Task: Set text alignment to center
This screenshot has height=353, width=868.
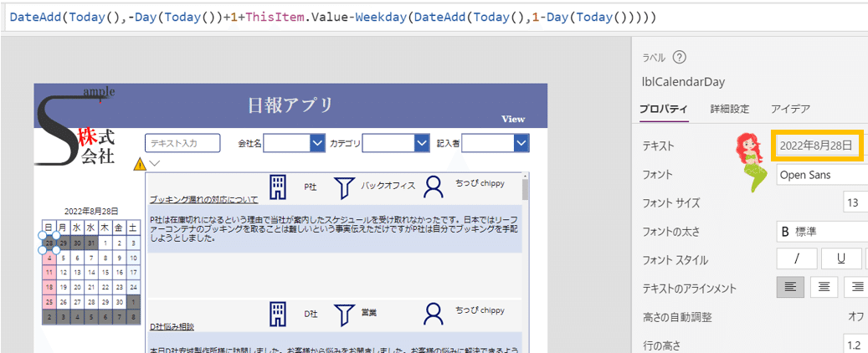Action: coord(824,287)
